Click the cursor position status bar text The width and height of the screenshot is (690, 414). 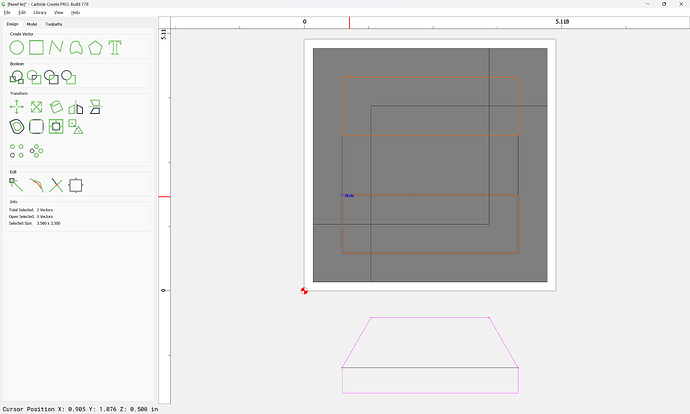[x=80, y=409]
